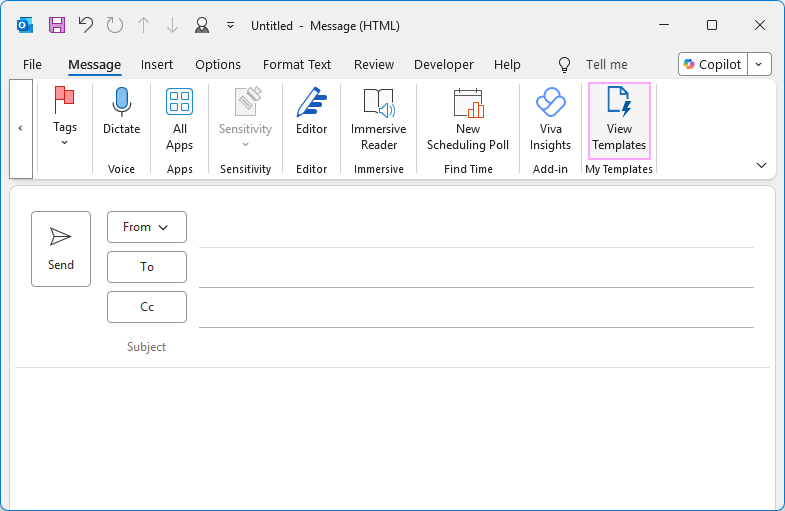Viewport: 785px width, 511px height.
Task: Switch to the Insert tab
Action: tap(157, 65)
